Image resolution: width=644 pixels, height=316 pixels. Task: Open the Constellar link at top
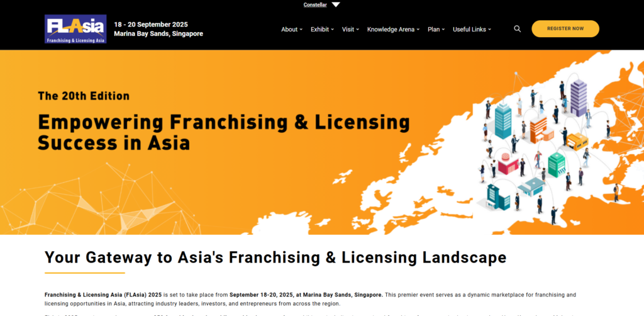point(315,5)
